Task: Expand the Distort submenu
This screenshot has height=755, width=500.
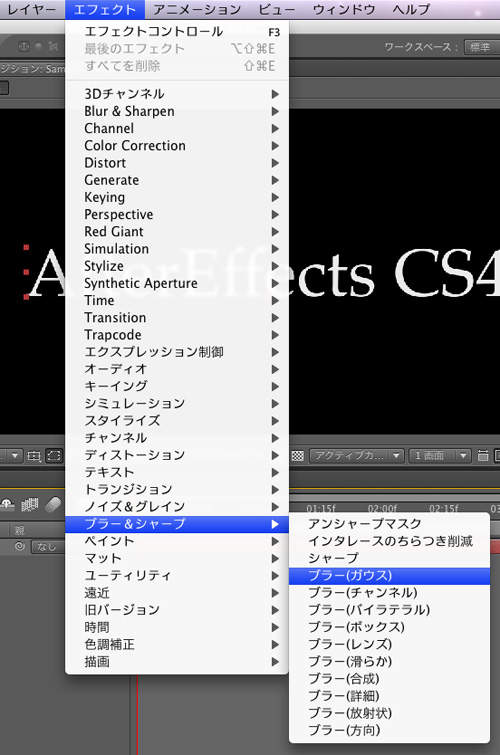Action: [177, 163]
